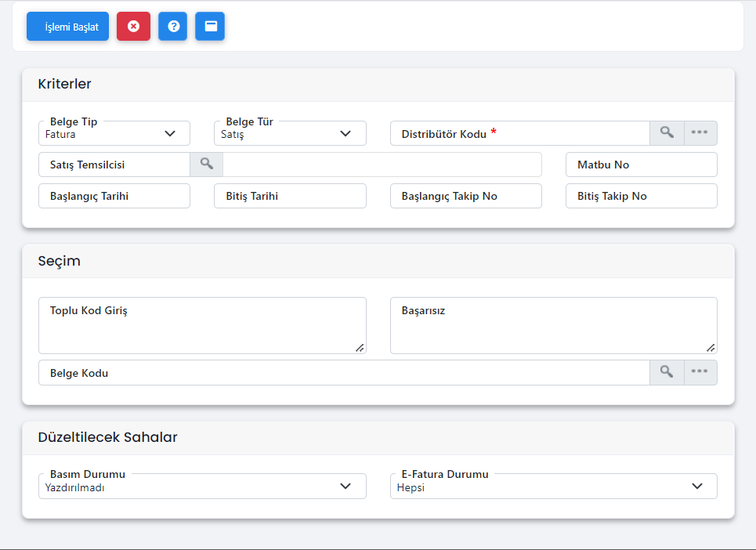Open the Basım Durumu dropdown
This screenshot has width=756, height=550.
point(202,486)
